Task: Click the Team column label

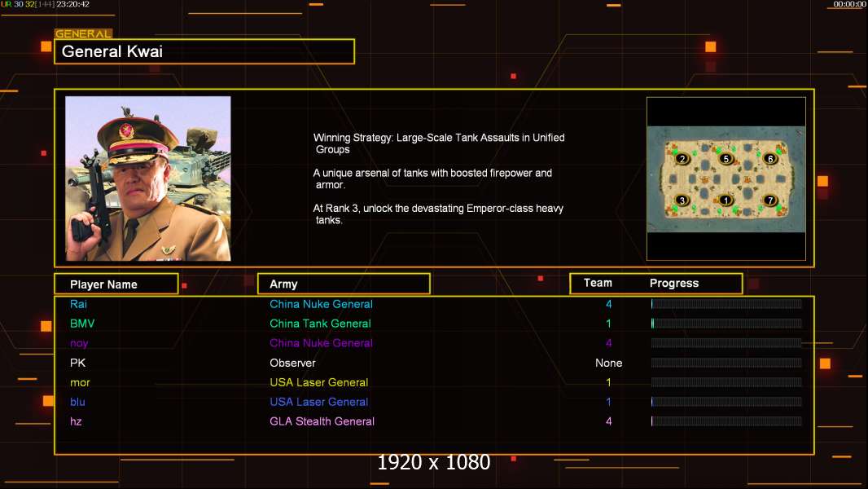Action: [598, 283]
